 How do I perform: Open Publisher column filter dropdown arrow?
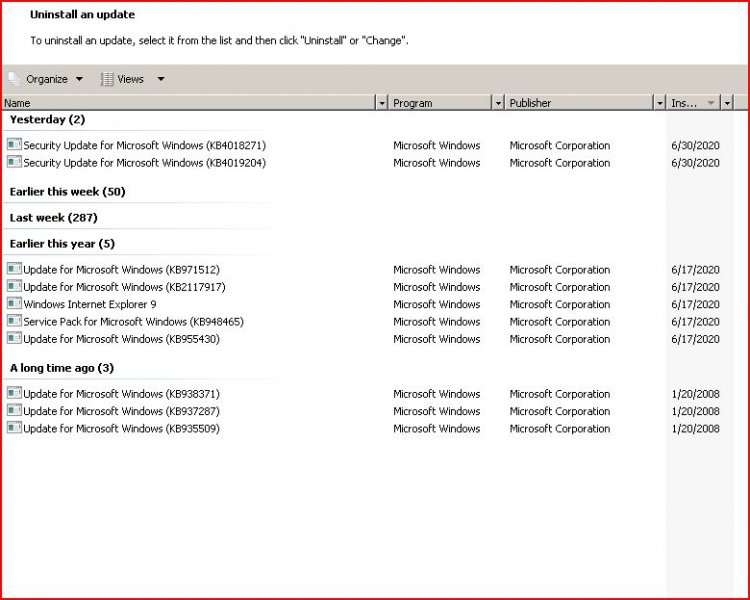tap(659, 103)
